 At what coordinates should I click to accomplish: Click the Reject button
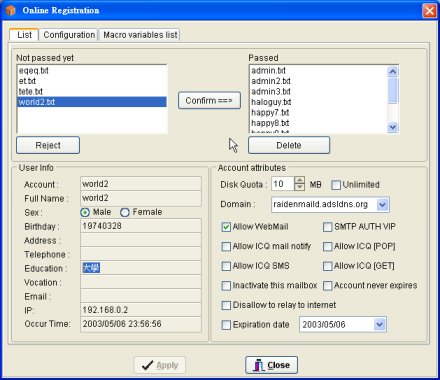coord(48,145)
